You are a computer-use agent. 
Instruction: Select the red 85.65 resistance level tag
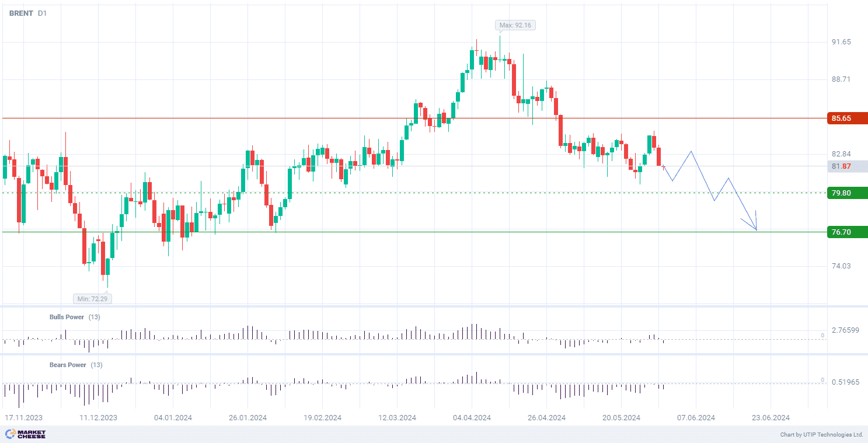click(x=848, y=118)
